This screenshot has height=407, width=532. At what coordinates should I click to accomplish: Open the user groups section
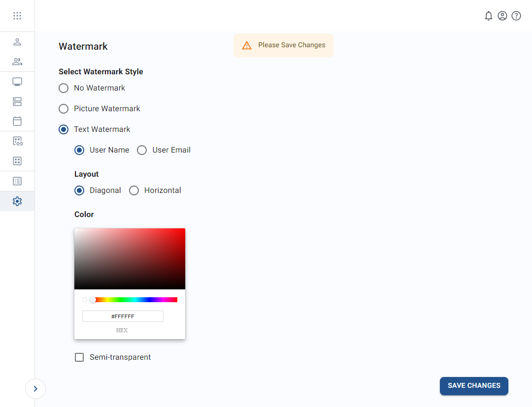[x=17, y=62]
